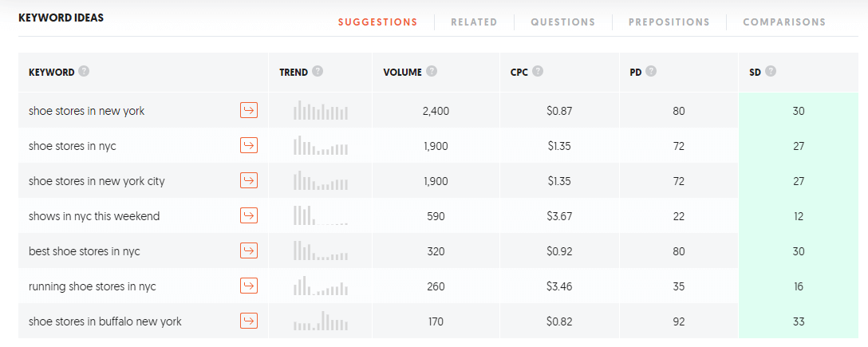This screenshot has height=347, width=868.
Task: Click help icon next to TREND header
Action: (x=318, y=71)
